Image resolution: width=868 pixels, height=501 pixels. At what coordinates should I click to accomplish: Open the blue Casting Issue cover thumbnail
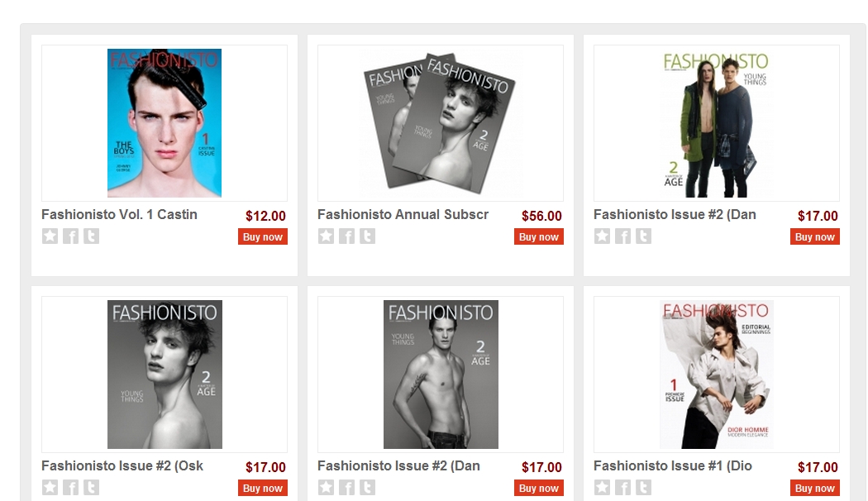(x=165, y=123)
